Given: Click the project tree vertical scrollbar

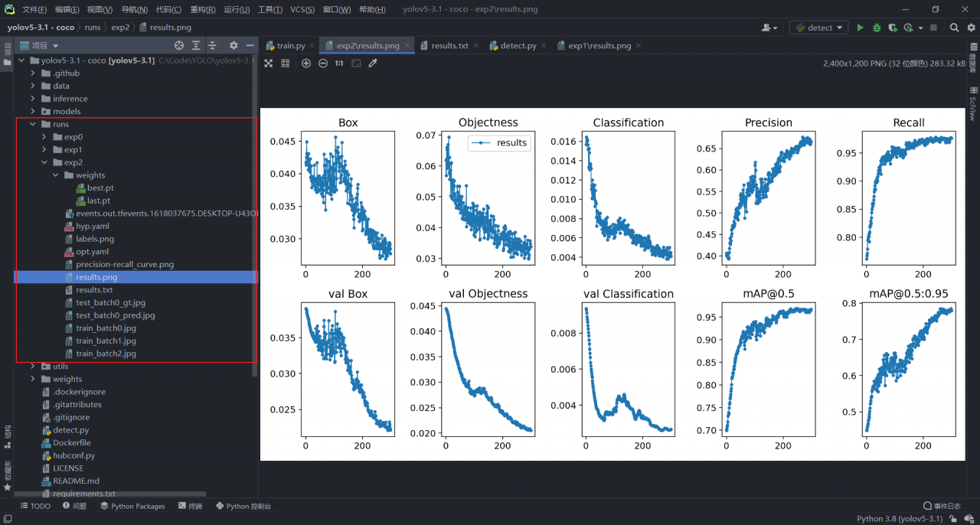Looking at the screenshot, I should tap(255, 214).
